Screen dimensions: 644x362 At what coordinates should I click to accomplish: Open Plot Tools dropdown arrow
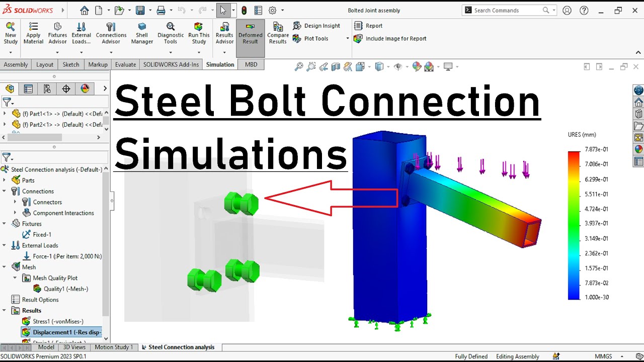(347, 39)
